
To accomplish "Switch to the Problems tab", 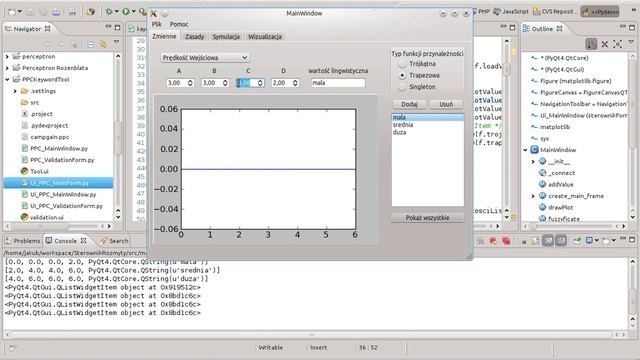I will tap(23, 241).
